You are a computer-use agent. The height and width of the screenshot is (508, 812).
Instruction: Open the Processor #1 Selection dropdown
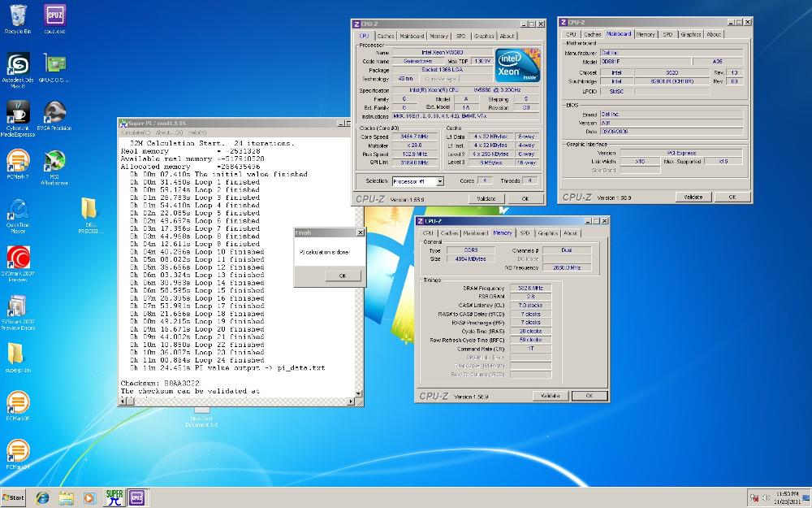[x=418, y=181]
